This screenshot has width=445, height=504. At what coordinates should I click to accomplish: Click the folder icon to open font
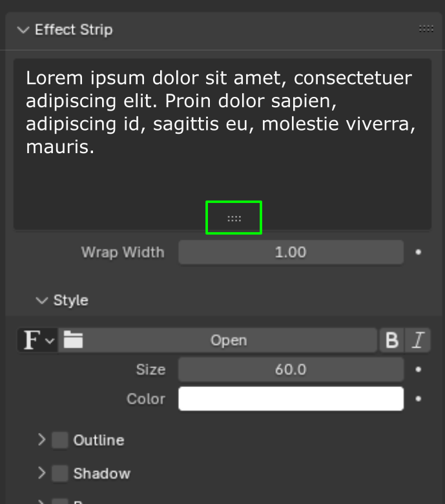[x=73, y=340]
